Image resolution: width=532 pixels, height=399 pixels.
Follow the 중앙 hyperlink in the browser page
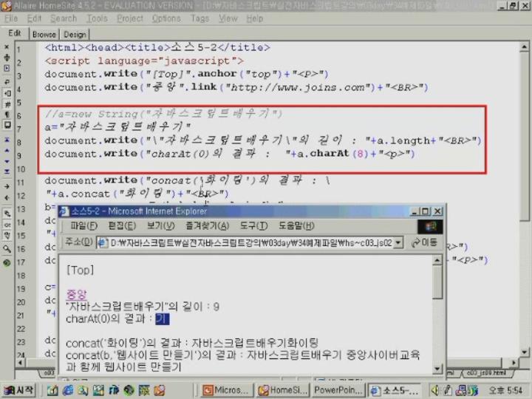pyautogui.click(x=77, y=294)
